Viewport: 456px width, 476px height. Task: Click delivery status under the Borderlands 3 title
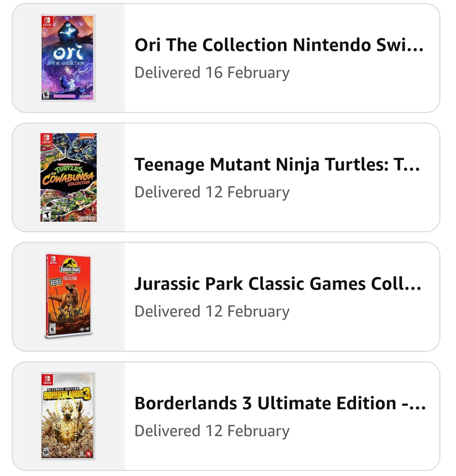click(x=212, y=431)
